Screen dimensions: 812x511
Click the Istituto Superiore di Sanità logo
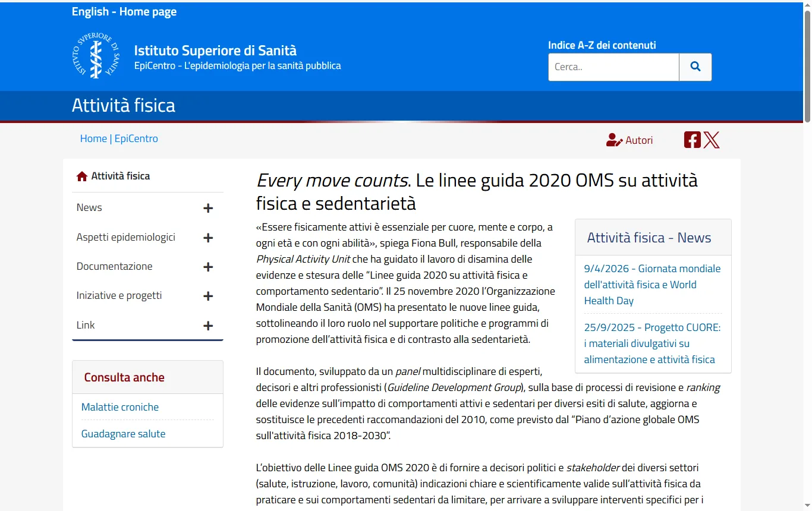(96, 55)
